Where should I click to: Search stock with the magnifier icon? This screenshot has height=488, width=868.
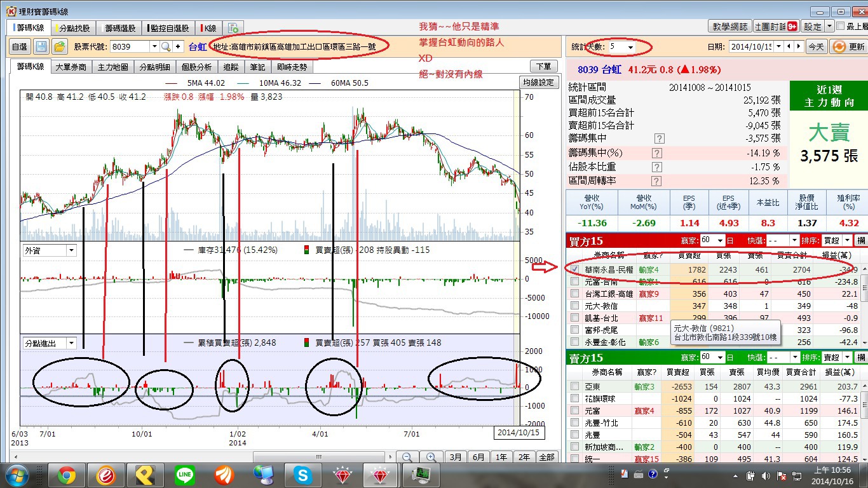(166, 46)
